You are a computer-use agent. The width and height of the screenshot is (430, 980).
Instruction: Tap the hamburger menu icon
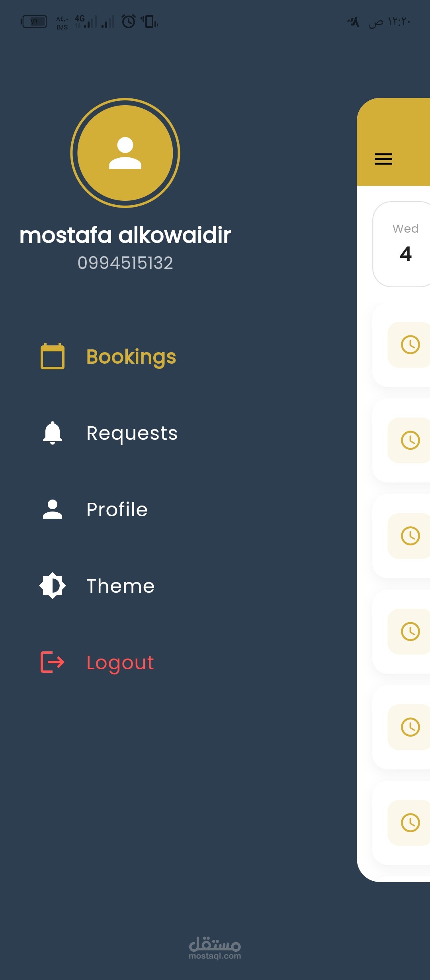tap(383, 159)
